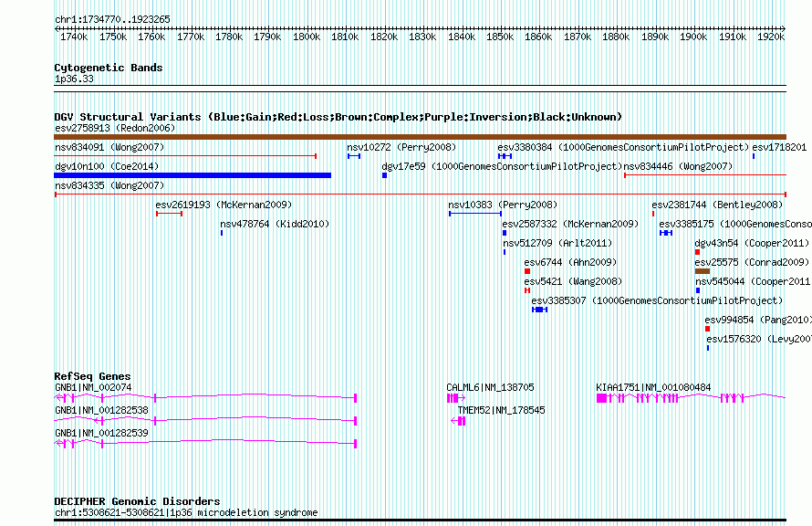Select the dgv17e59 blue variant square

pos(384,175)
